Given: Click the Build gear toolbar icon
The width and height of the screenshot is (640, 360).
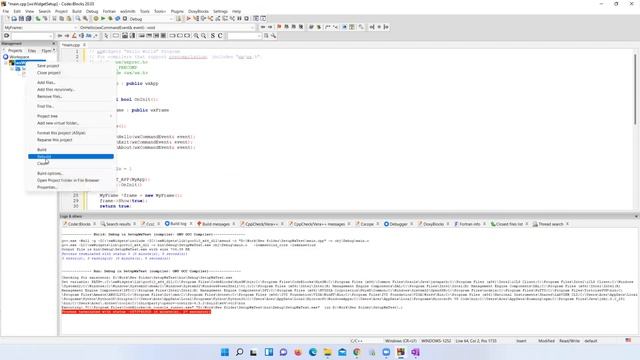Looking at the screenshot, I should [96, 19].
